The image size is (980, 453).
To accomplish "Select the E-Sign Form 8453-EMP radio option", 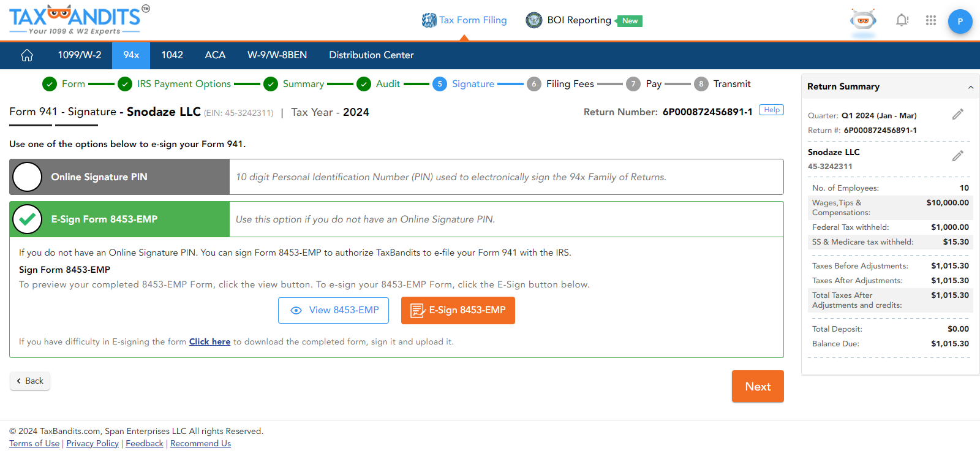I will click(28, 219).
